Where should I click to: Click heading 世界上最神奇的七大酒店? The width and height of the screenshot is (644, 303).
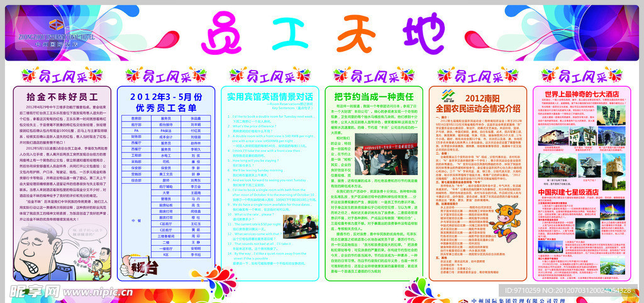click(x=582, y=93)
